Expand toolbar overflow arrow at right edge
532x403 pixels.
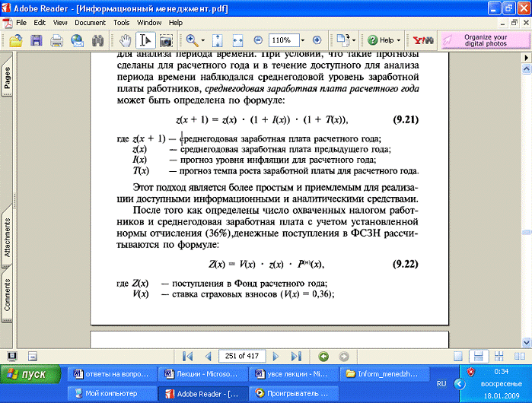pyautogui.click(x=526, y=57)
